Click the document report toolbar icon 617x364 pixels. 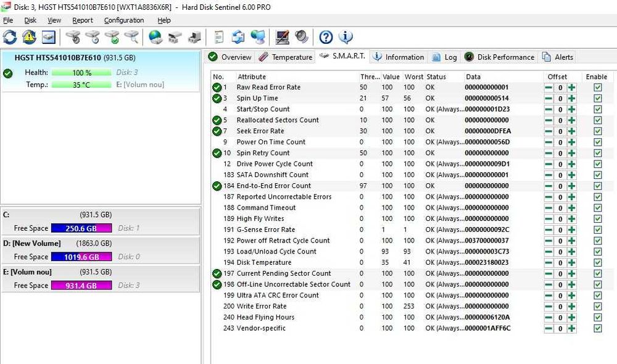219,38
